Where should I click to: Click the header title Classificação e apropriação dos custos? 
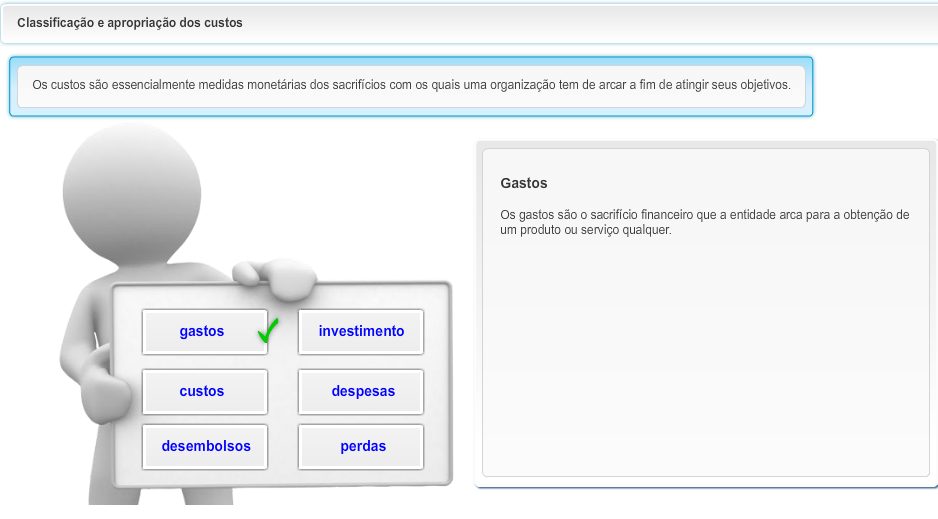tap(130, 23)
